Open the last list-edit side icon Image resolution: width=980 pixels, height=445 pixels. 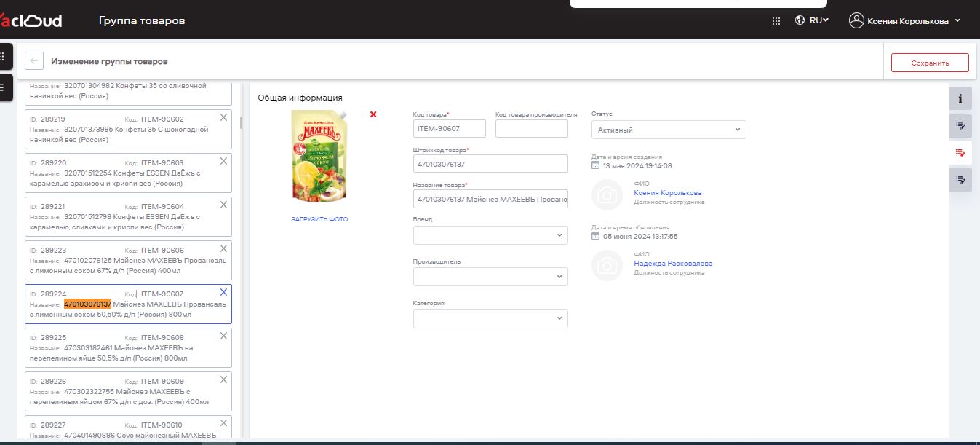point(960,180)
